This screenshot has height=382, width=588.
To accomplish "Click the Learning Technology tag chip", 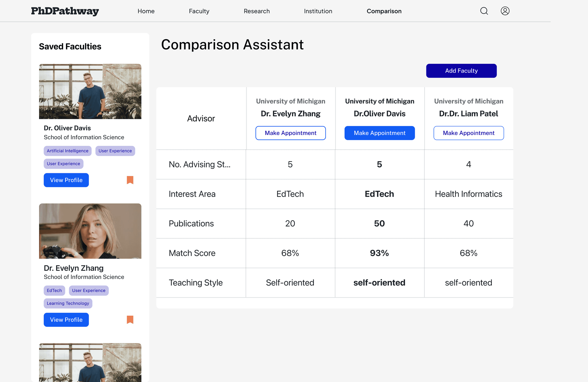I will coord(68,303).
